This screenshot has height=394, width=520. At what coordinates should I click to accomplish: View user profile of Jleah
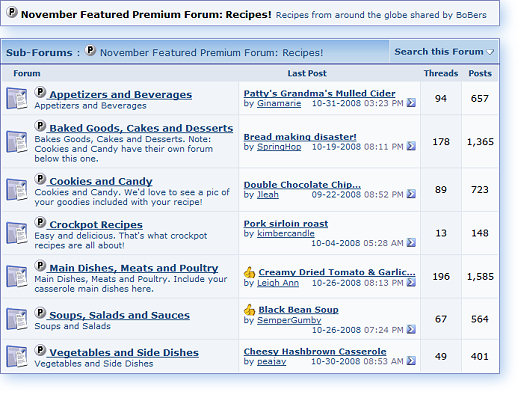pos(268,194)
